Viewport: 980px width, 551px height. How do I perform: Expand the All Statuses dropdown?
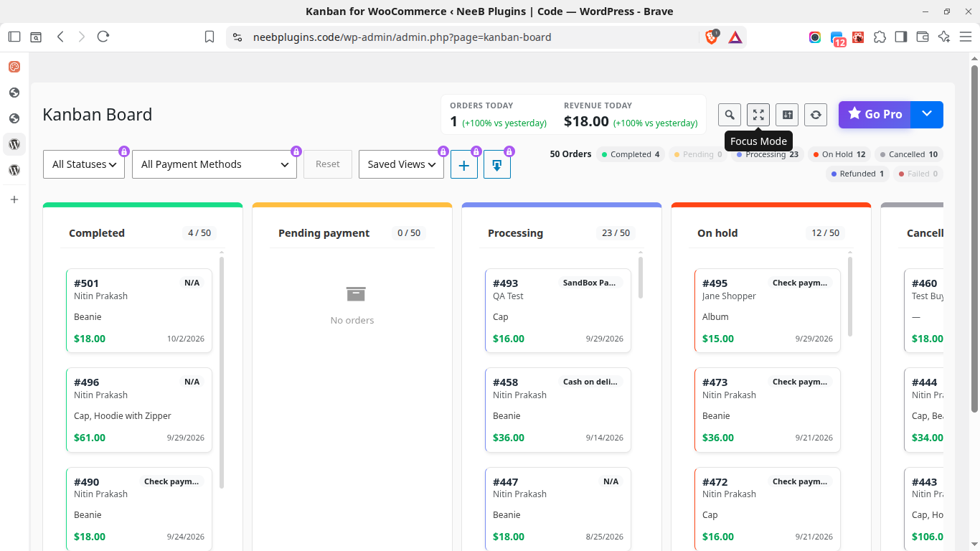click(x=84, y=164)
